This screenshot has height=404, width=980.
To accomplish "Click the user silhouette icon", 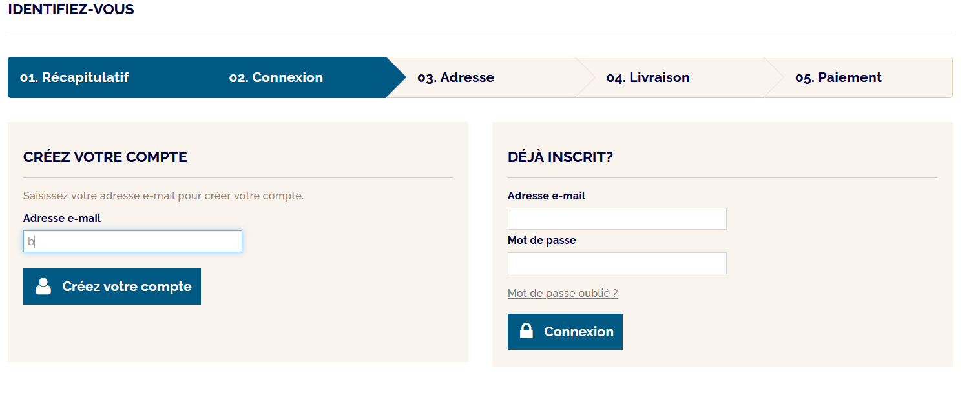I will [x=43, y=286].
